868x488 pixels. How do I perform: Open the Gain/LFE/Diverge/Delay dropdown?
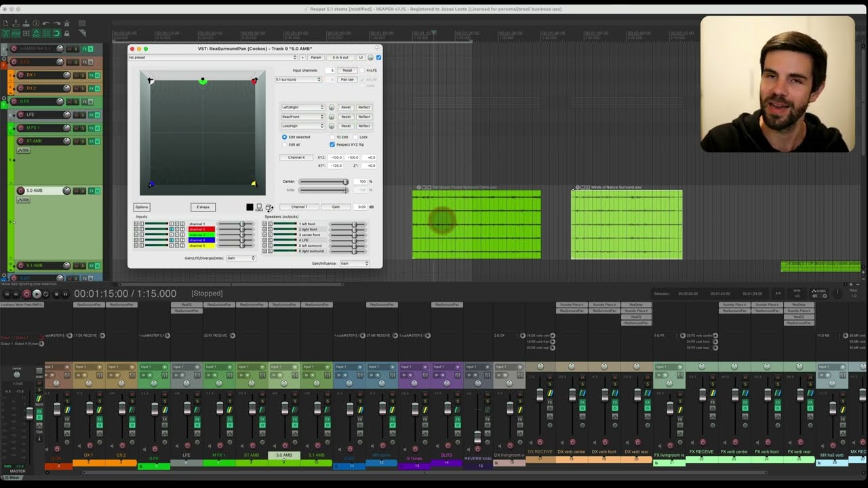click(x=241, y=258)
